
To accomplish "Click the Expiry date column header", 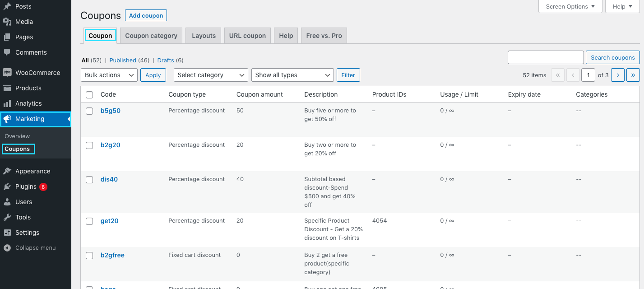I will [524, 94].
